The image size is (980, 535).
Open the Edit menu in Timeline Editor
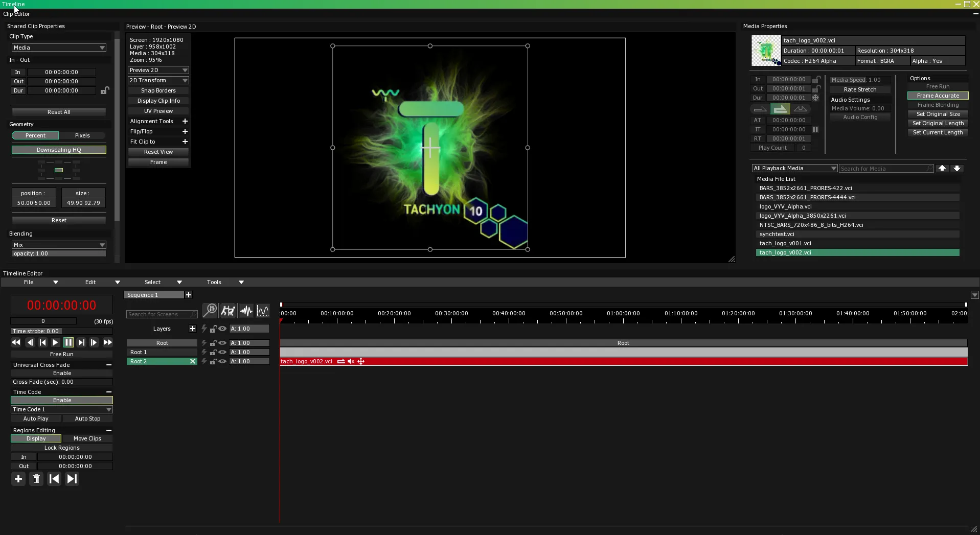(102, 282)
